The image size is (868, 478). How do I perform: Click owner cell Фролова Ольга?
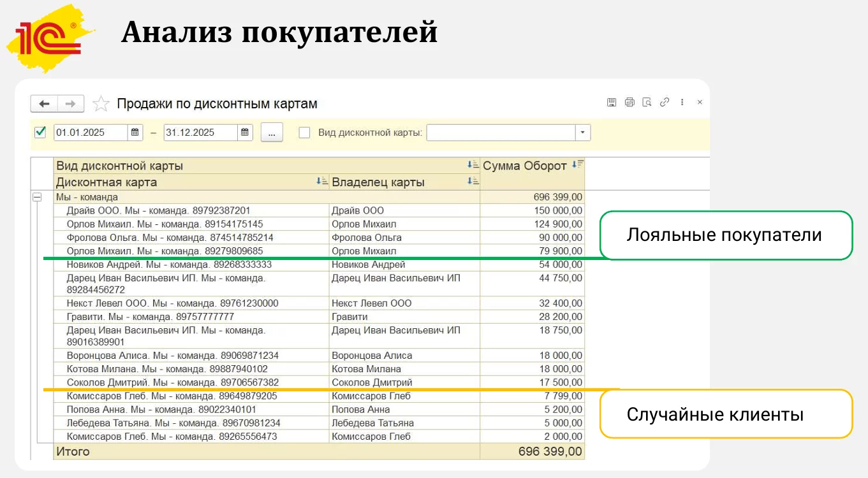click(x=404, y=238)
